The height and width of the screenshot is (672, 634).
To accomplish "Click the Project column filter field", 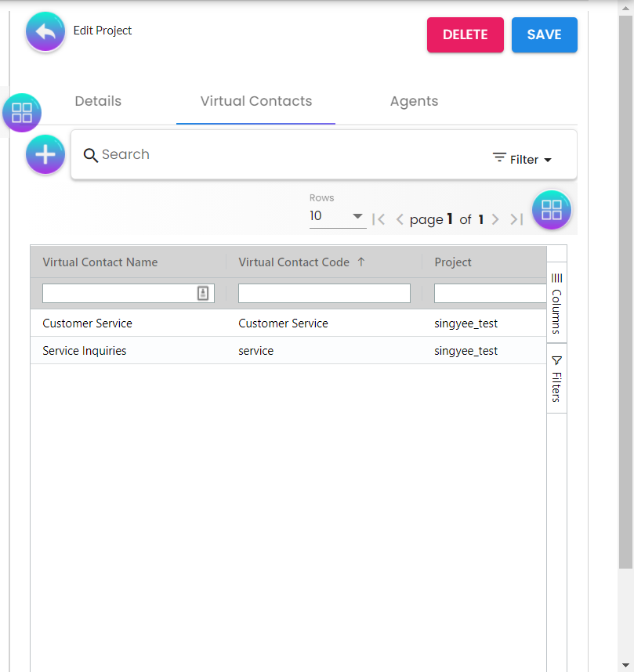I will pyautogui.click(x=491, y=293).
